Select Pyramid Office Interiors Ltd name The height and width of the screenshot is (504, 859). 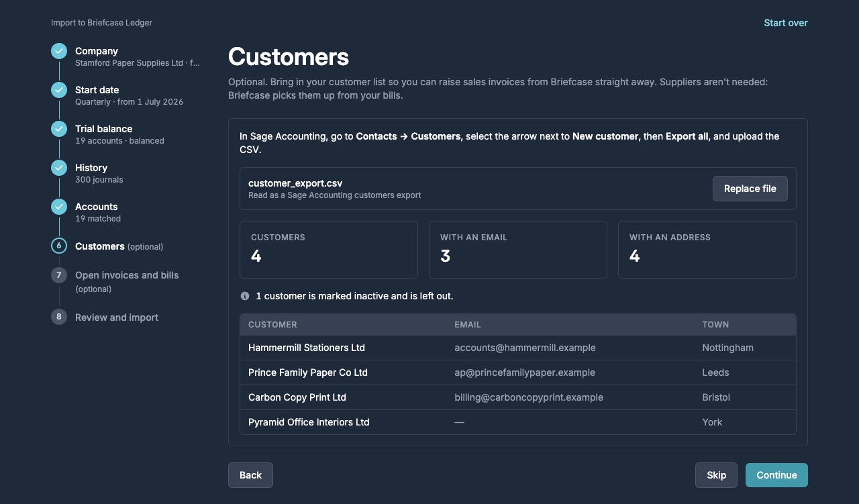point(309,422)
